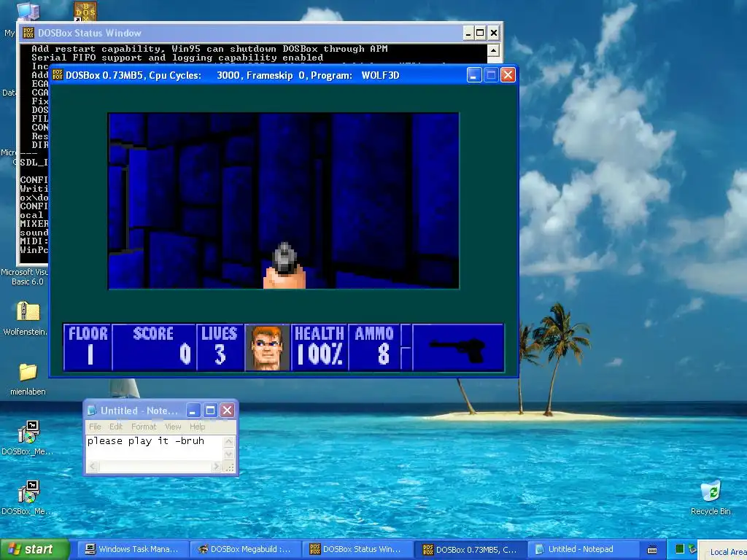The image size is (747, 560).
Task: Click Notepad horizontal scrollbar left arrow
Action: [92, 466]
